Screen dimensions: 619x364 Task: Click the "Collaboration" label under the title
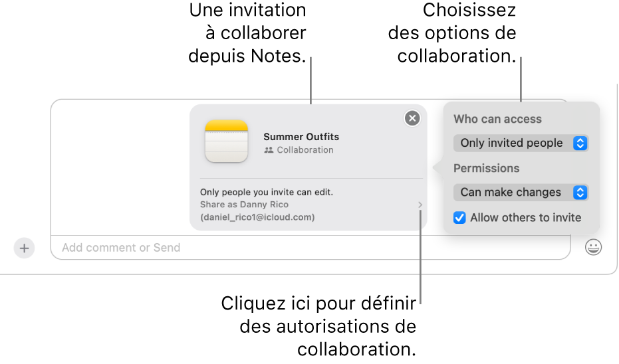tap(305, 150)
